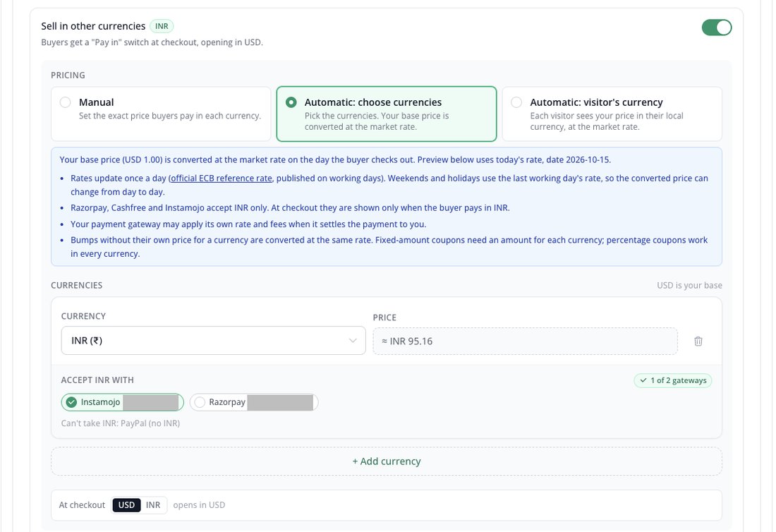Switch checkout preview to INR

click(x=153, y=504)
